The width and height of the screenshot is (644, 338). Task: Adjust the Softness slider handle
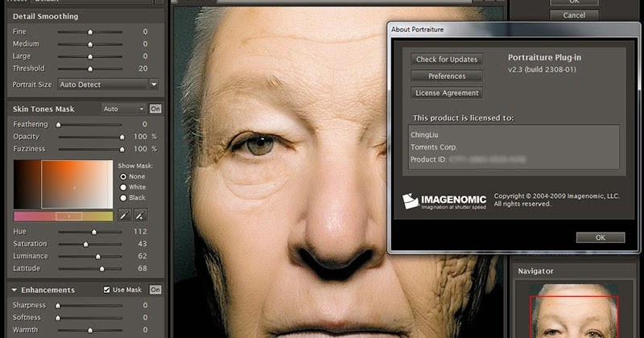coord(58,318)
